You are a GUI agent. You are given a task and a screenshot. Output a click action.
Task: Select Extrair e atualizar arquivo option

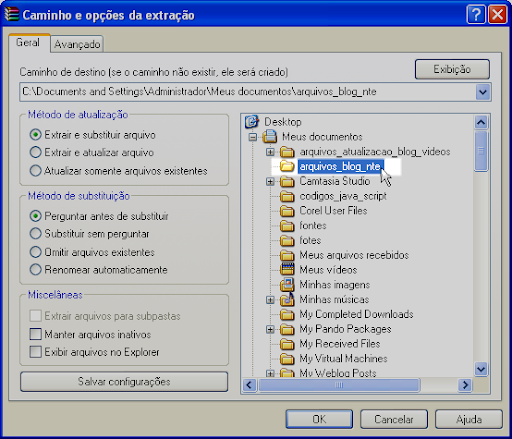(36, 152)
